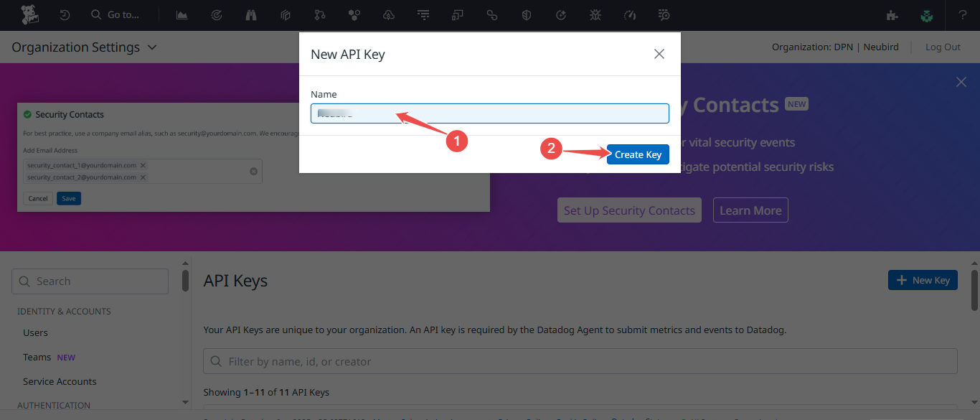Collapse the Authentication section chevron
Viewport: 980px width, 420px height.
184,403
